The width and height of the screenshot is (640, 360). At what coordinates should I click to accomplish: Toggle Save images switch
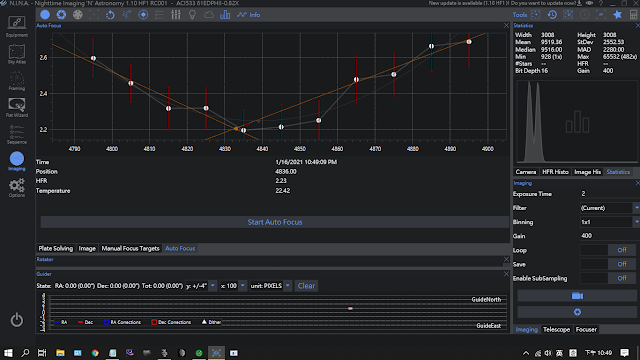[607, 264]
